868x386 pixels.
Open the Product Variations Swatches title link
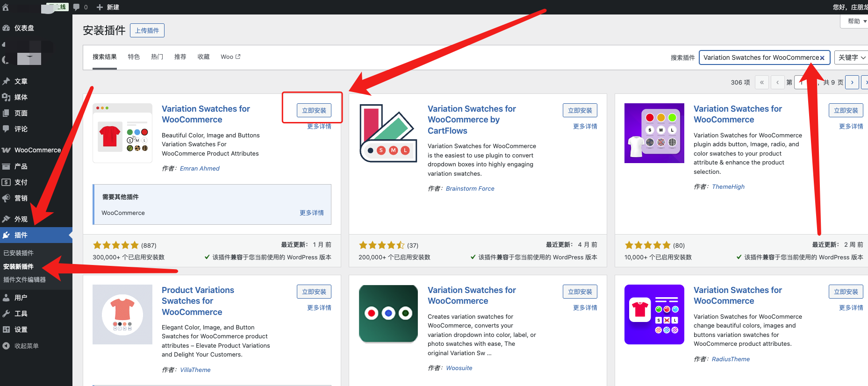[x=198, y=301]
